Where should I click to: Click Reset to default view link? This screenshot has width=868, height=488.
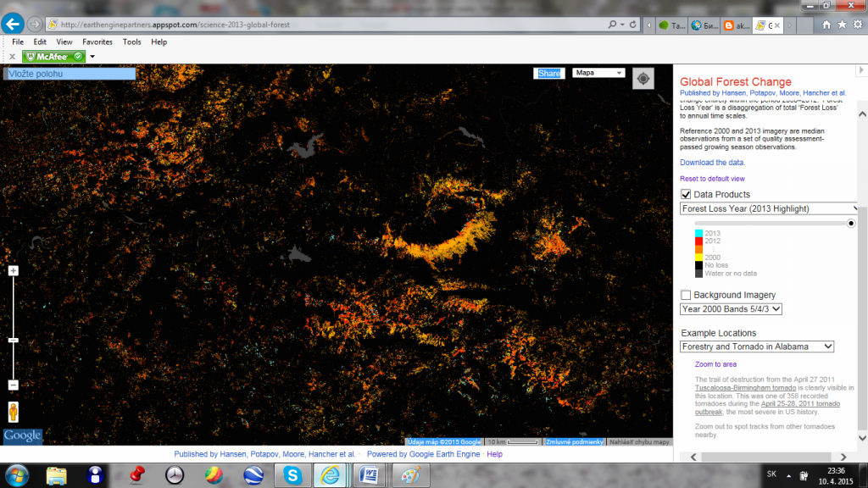(712, 179)
